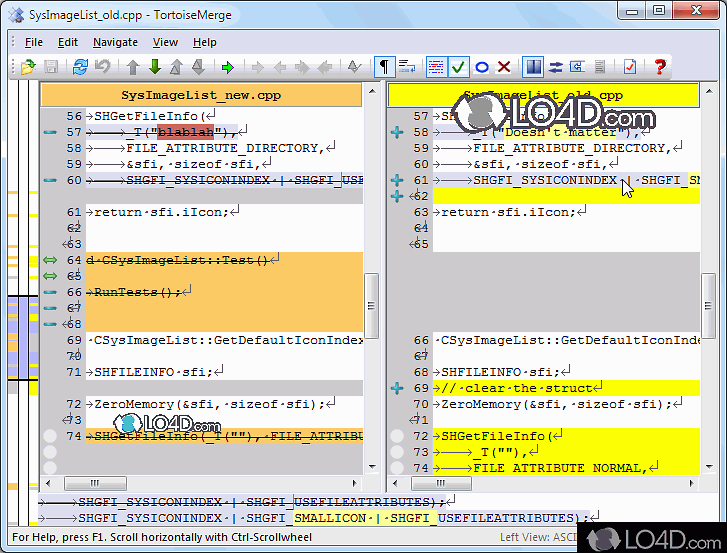The width and height of the screenshot is (727, 553).
Task: Click the red X toolbar icon
Action: [x=504, y=67]
